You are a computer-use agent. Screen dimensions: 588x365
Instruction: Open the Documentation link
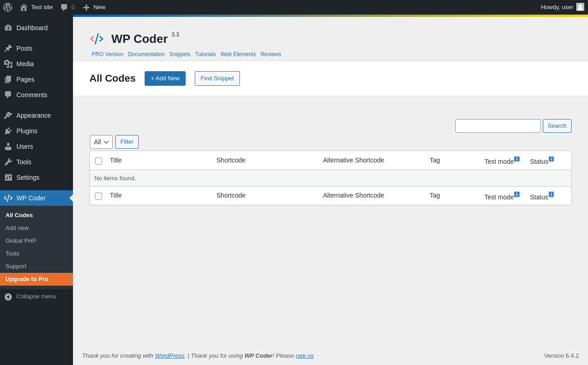coord(146,54)
